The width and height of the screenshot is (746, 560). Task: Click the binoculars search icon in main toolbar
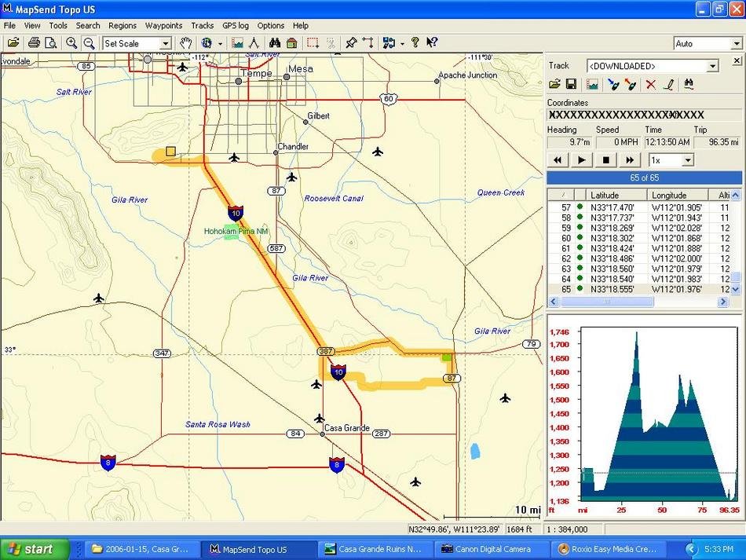275,43
